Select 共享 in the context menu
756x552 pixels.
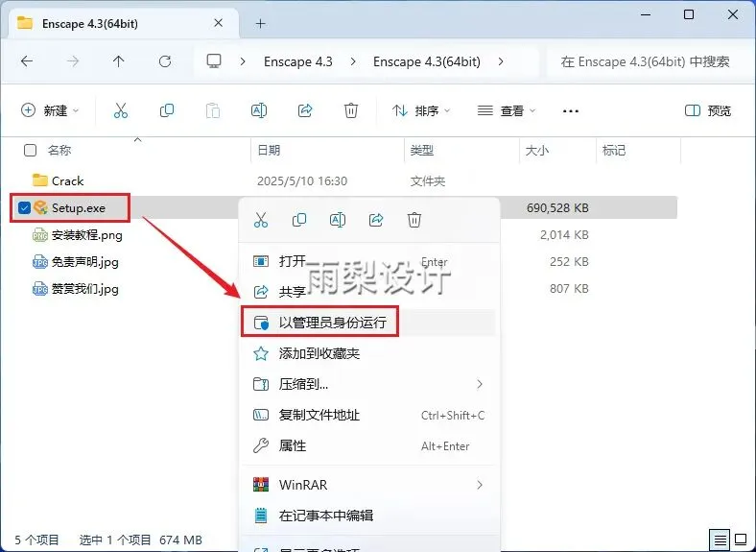[368, 292]
